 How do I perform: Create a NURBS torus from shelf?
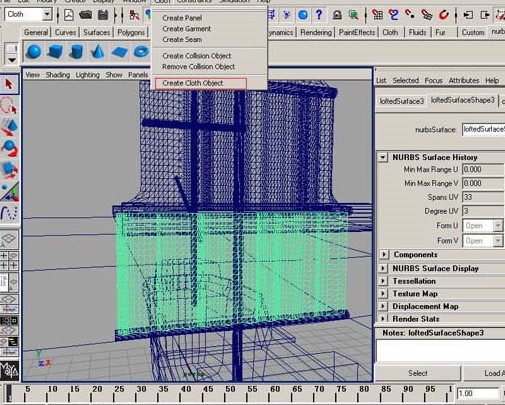141,52
